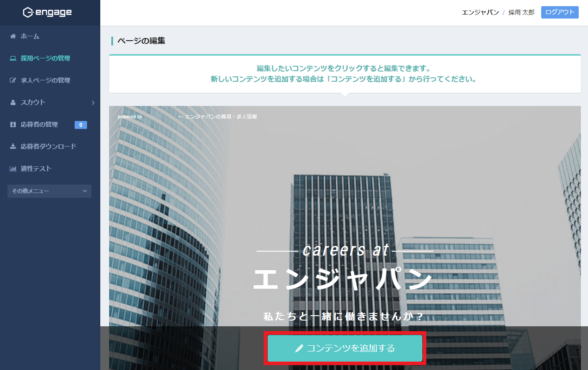The width and height of the screenshot is (588, 370).
Task: Click the edit icon beside 求人ページの管理
Action: coord(13,80)
